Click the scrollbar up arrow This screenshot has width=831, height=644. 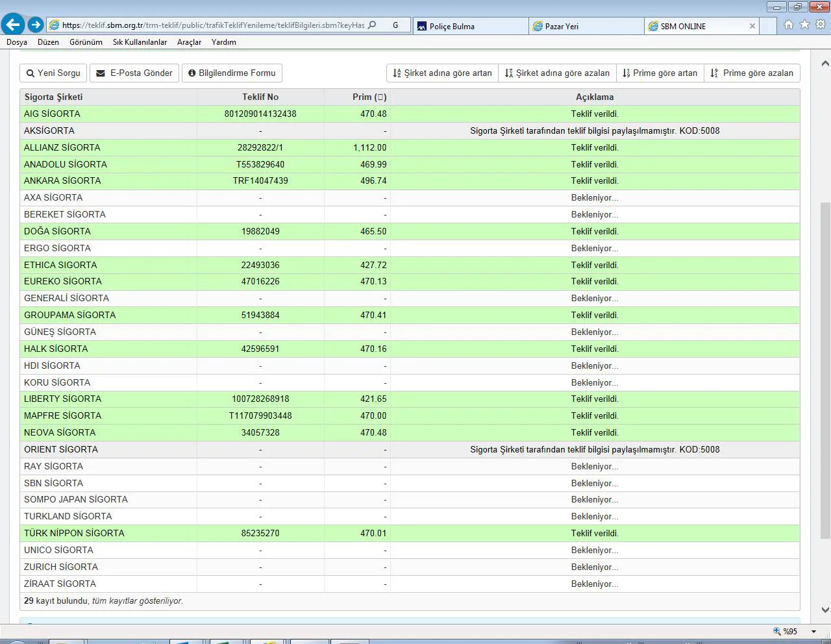coord(825,64)
